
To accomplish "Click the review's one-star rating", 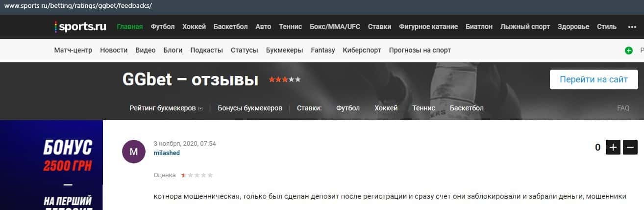I will 197,175.
